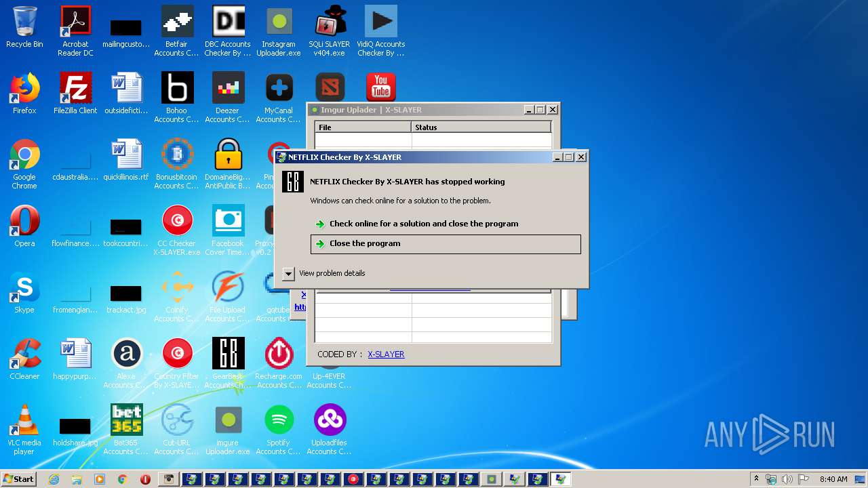
Task: Select the Betfair Accounts Checker icon
Action: pos(177,30)
